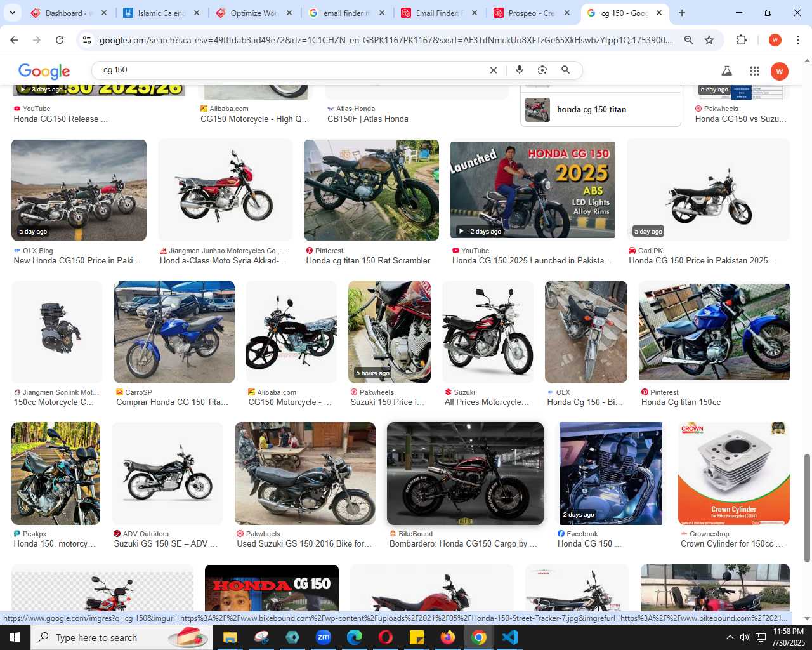Open Bombardero Honda CG150 Cargo link
The width and height of the screenshot is (812, 650).
pyautogui.click(x=463, y=543)
